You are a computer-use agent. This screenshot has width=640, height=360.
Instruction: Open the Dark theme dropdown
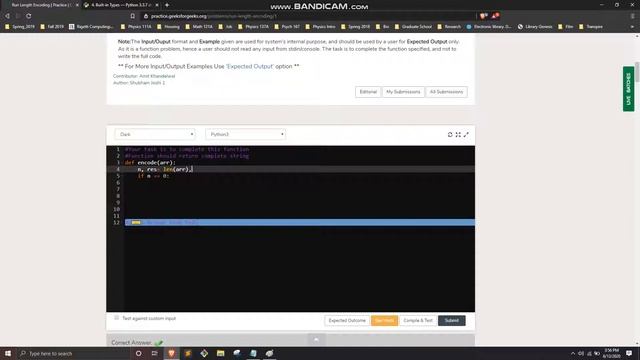coord(155,134)
